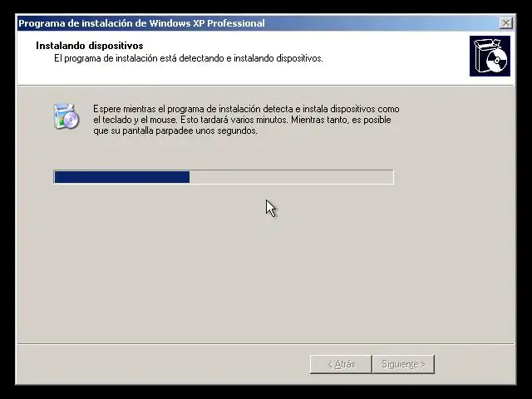
Task: Click the Siguiente button
Action: tap(403, 364)
